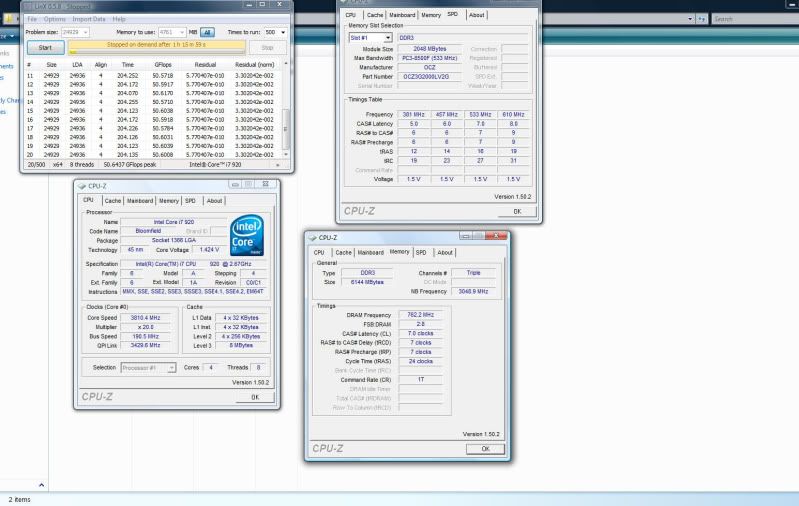Switch to CPU tab in CPU-Z SPD window
Screen dimensions: 799x506
[x=351, y=15]
